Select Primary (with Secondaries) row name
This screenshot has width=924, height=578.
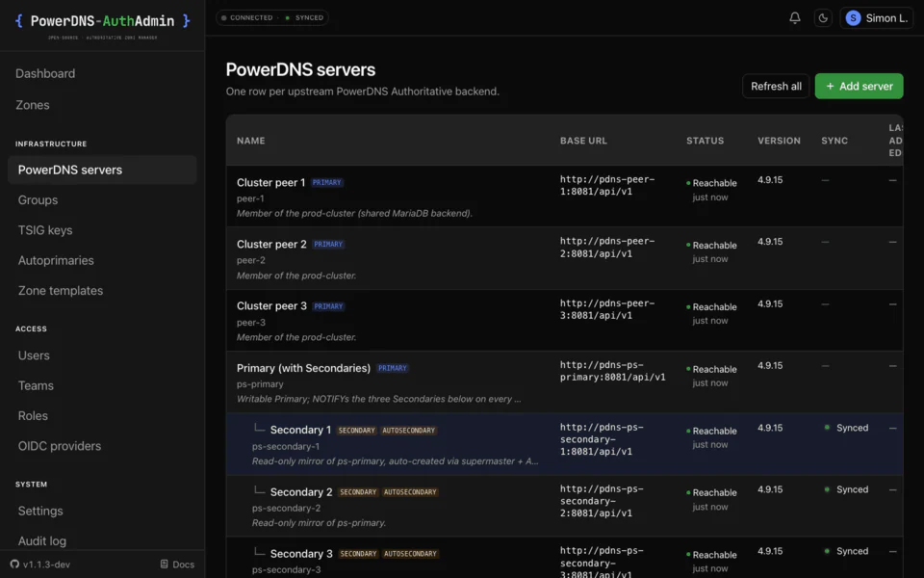303,368
